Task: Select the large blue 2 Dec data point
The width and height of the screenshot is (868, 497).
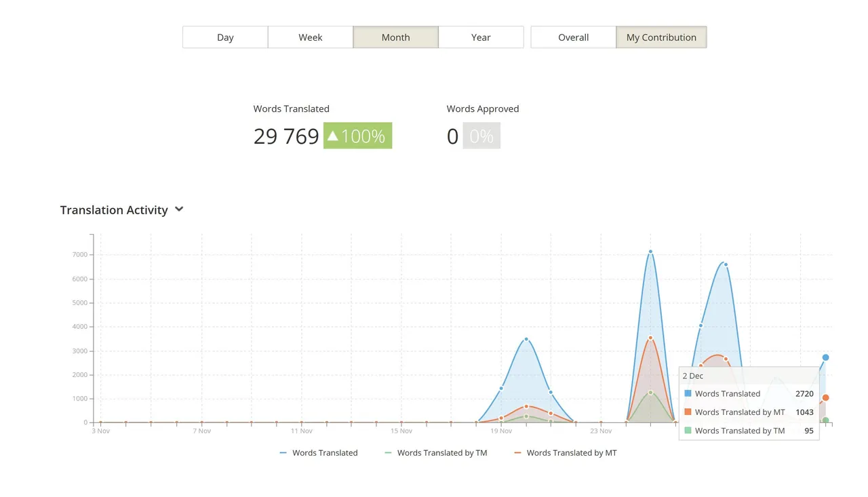Action: [825, 357]
